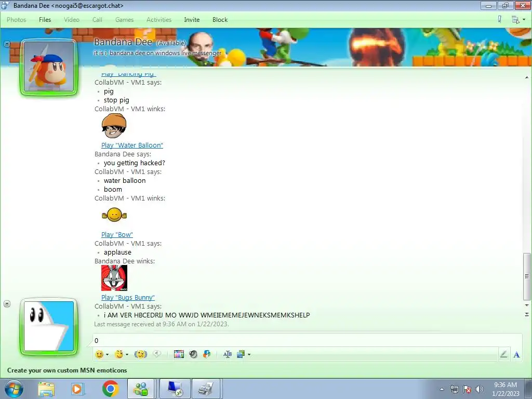Click Bandana Dee contact name in header
Viewport: 532px width, 399px height.
point(123,42)
